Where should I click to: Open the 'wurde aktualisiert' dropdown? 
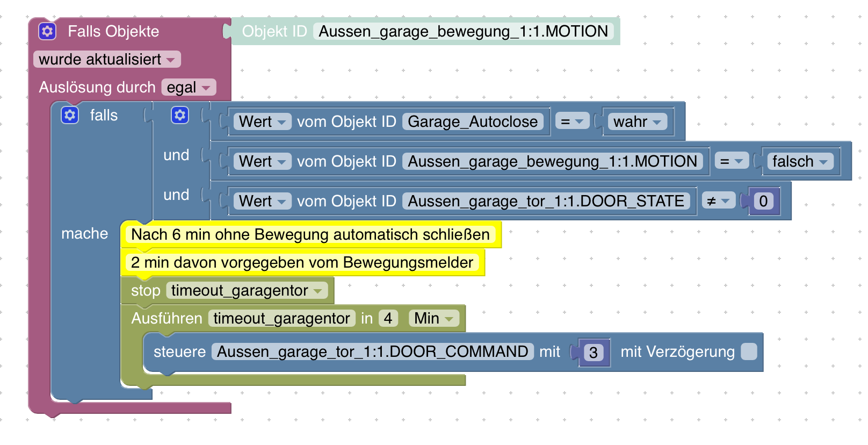click(107, 59)
